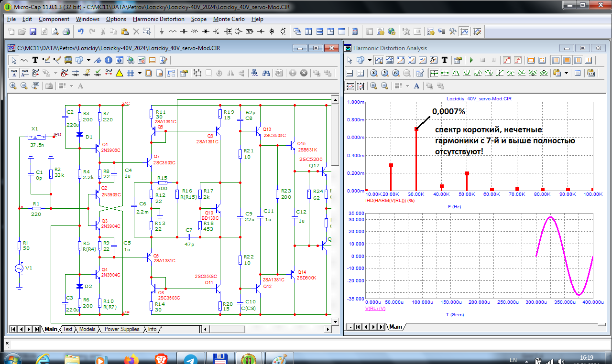Pick the capacitor component tool
The image size is (612, 364).
tap(184, 32)
